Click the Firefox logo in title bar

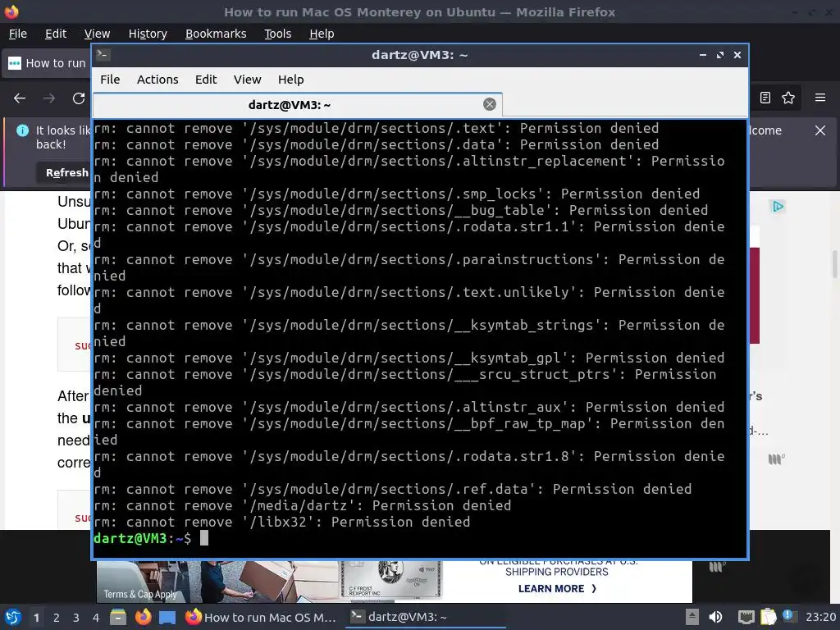[11, 11]
